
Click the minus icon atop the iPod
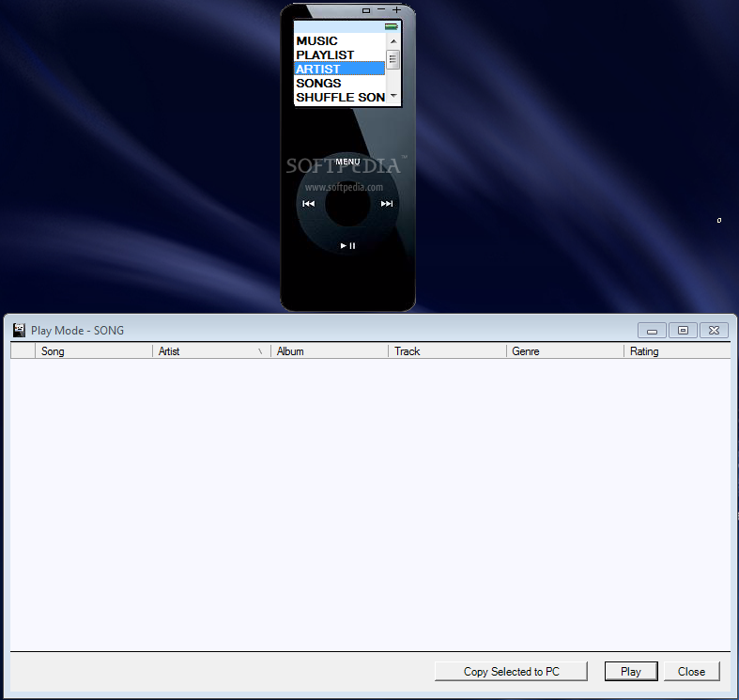tap(381, 9)
